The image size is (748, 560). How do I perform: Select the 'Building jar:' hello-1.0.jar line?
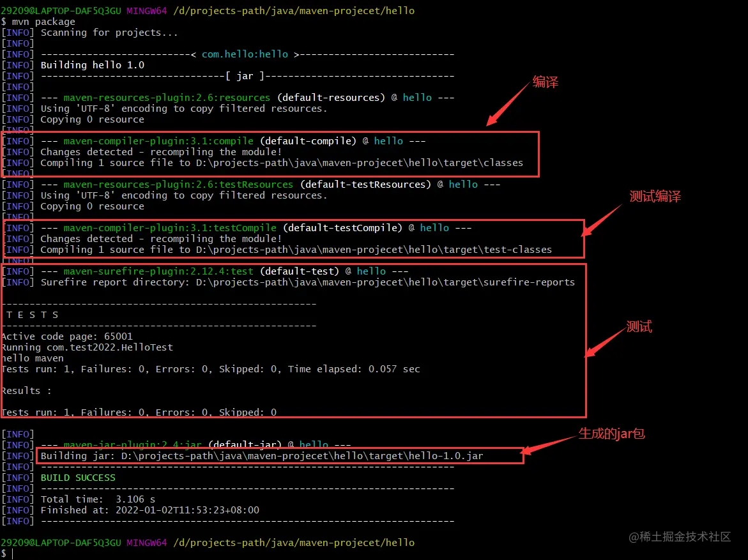262,456
